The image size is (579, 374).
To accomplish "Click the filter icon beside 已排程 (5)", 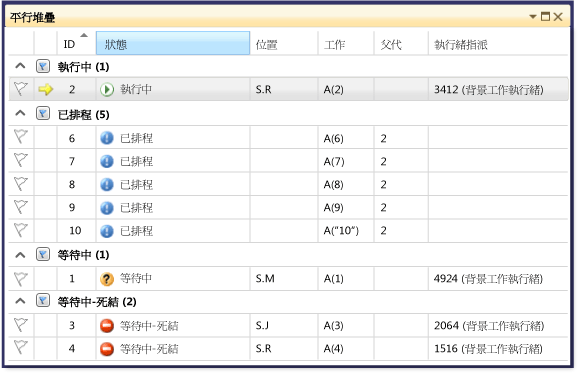I will (x=43, y=114).
